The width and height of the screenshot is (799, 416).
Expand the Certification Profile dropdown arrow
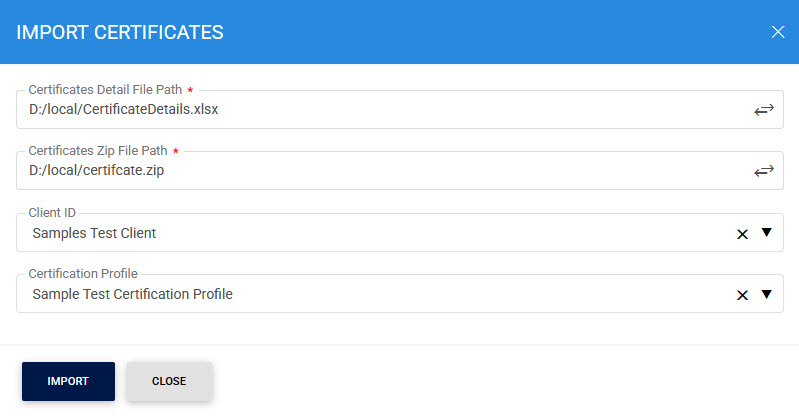tap(767, 294)
